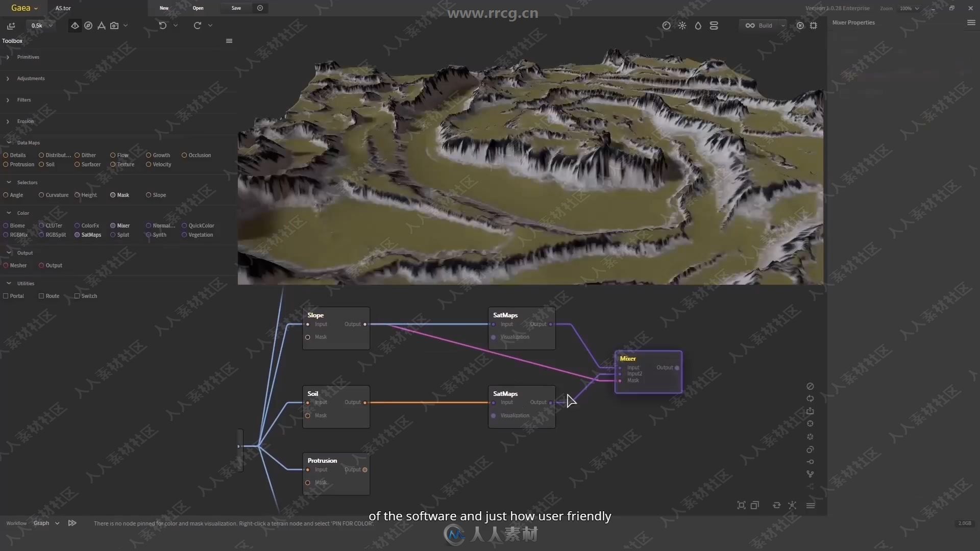Viewport: 980px width, 551px height.
Task: Click the chip processor icon near Build
Action: point(814,26)
